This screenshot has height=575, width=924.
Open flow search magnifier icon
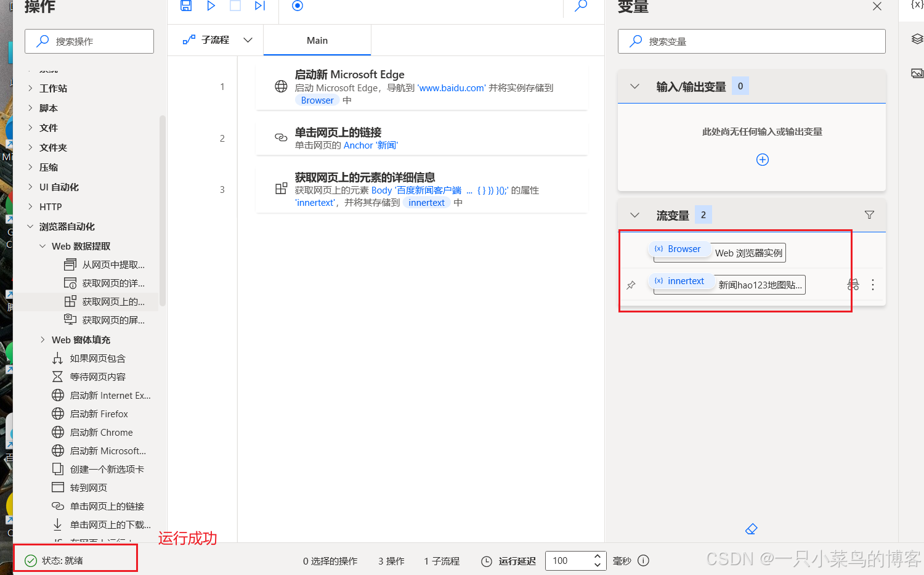click(581, 6)
